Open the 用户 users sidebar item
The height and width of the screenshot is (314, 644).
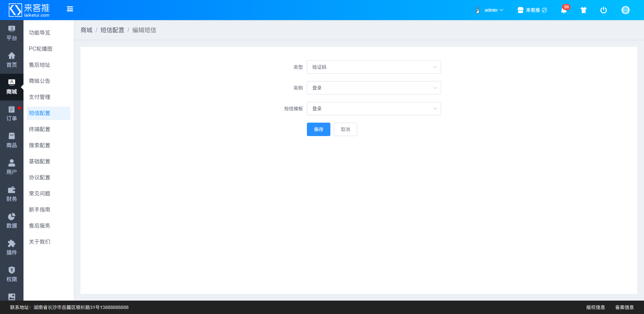click(x=12, y=167)
